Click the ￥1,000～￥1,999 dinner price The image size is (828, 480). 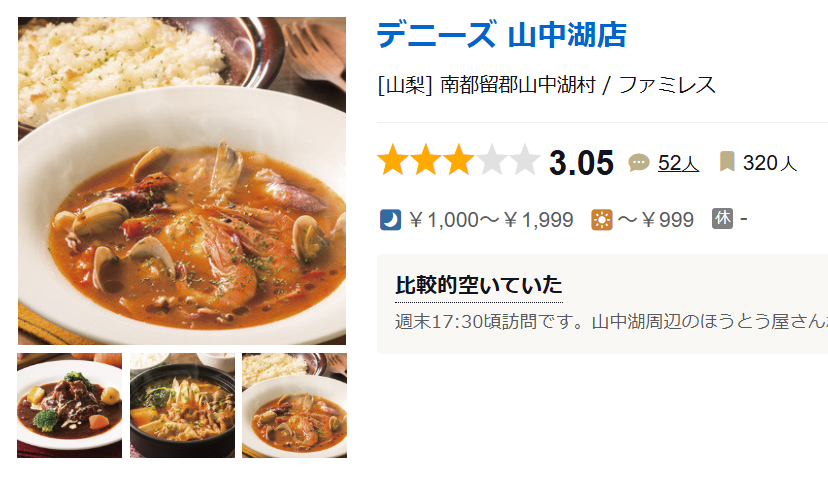pos(491,220)
